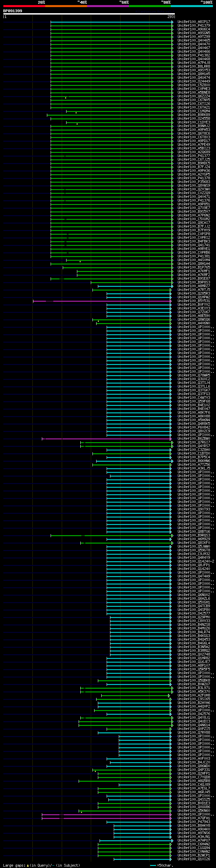Open hit UniRef100_Q40465

click(x=194, y=41)
